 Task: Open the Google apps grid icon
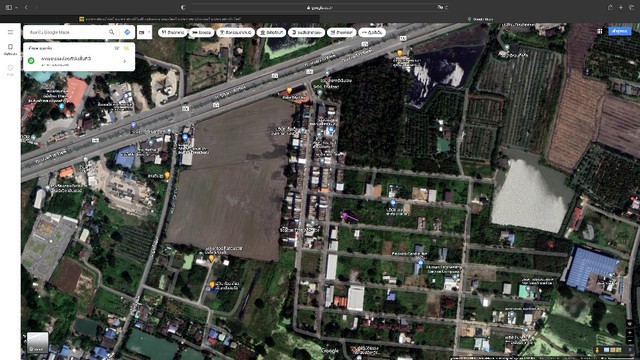coord(600,31)
